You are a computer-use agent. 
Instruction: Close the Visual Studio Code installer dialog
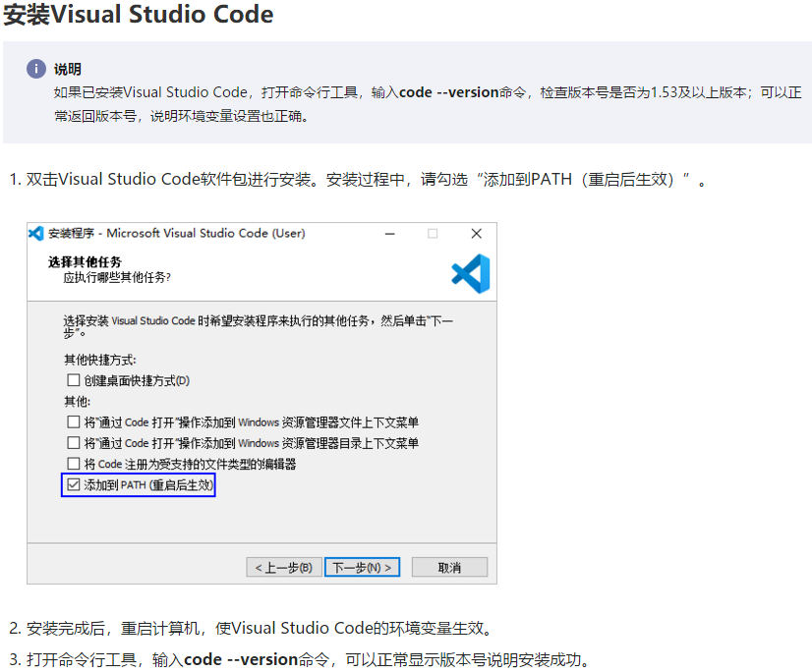click(477, 234)
